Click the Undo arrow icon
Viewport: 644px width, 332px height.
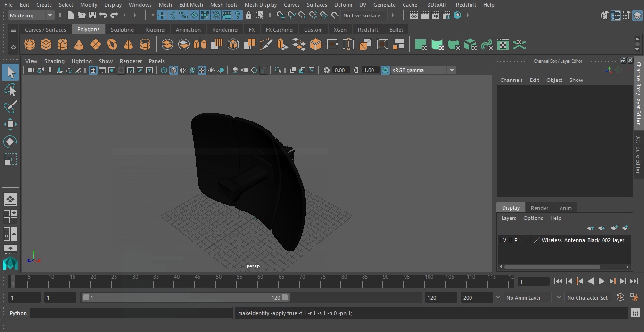point(103,16)
